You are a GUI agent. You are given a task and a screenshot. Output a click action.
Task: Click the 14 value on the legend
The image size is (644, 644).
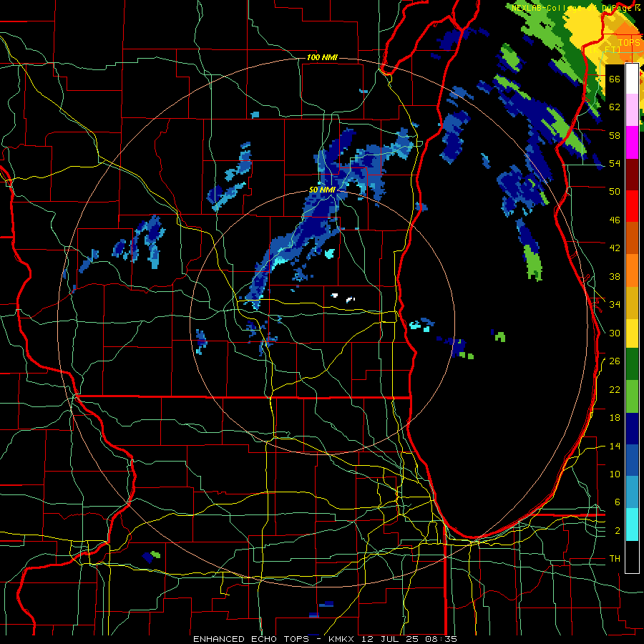pos(615,446)
